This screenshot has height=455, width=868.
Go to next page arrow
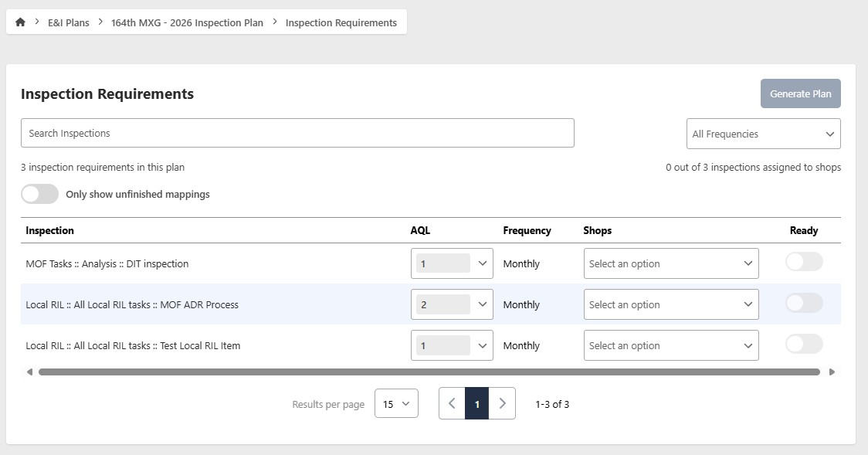tap(502, 403)
